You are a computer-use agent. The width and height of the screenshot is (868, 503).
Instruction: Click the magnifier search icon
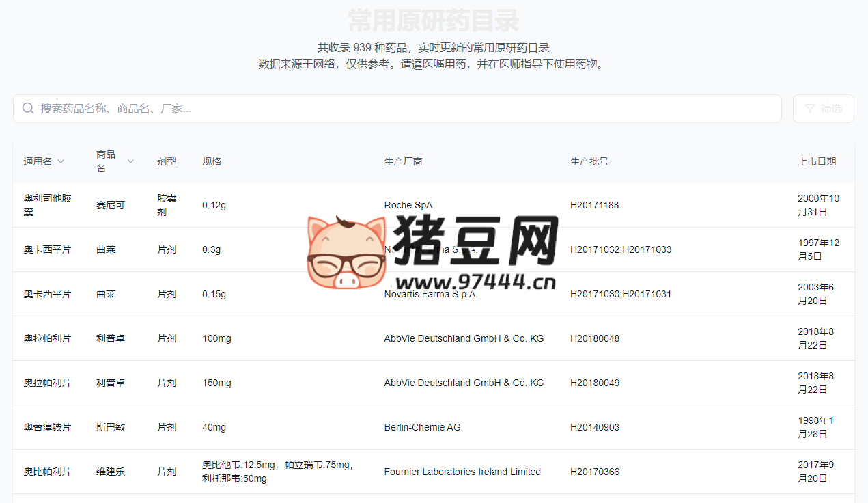point(27,108)
